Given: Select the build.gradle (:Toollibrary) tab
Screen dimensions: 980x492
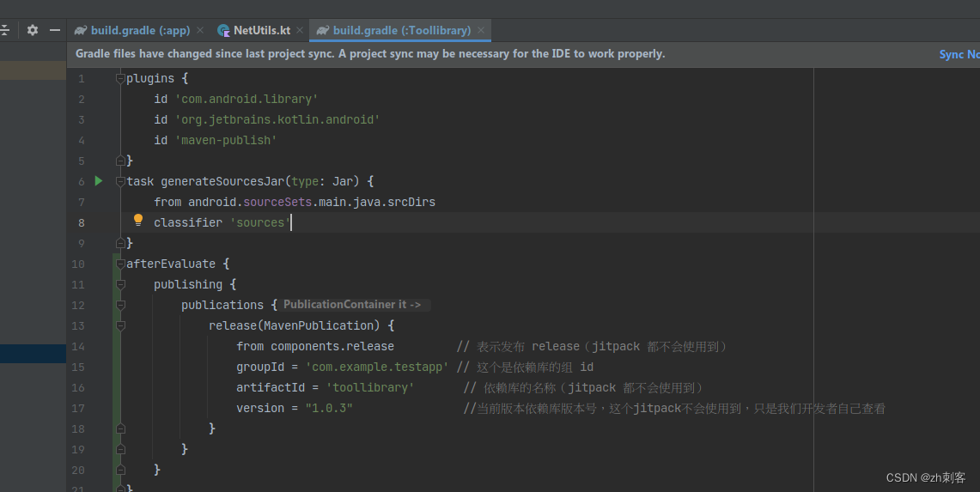Looking at the screenshot, I should coord(401,30).
